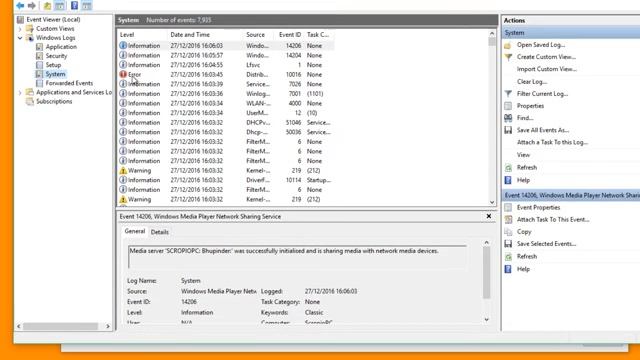Click the Forward arrow toolbar icon
This screenshot has height=360, width=640.
(31, 6)
